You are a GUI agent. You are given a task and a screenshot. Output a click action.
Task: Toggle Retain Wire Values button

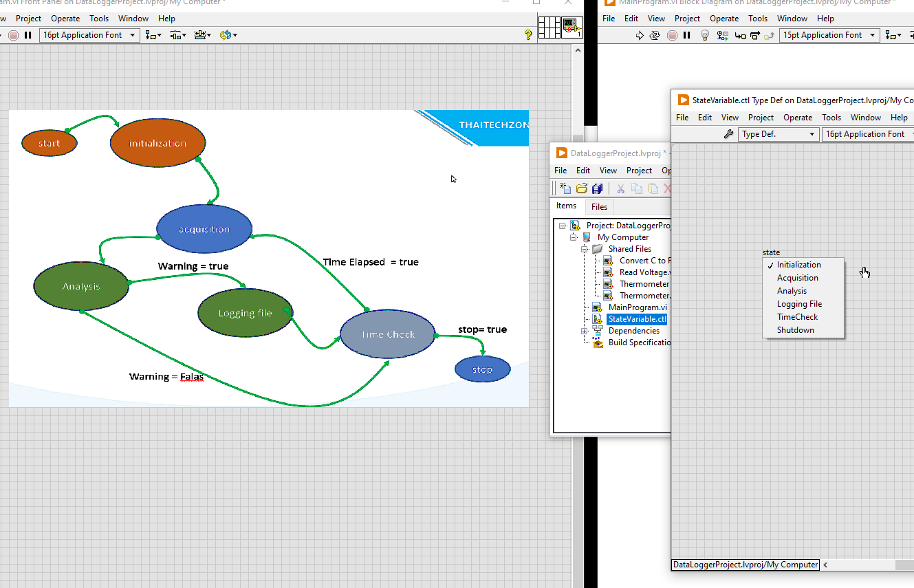(722, 35)
